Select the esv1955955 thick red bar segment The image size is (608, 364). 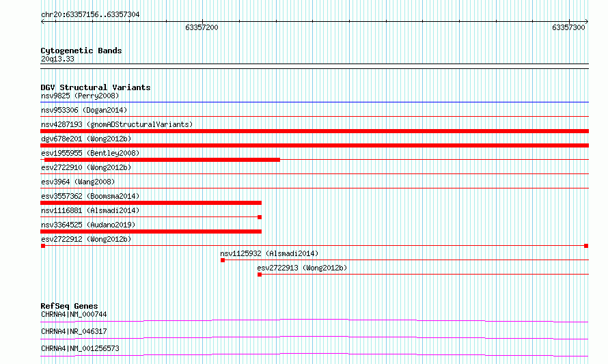pos(162,160)
